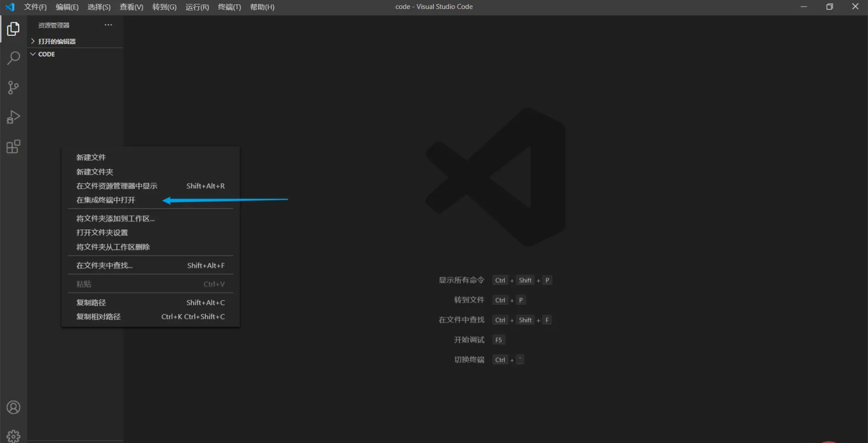Viewport: 868px width, 443px height.
Task: Open the 帮助(H) menu
Action: 262,7
